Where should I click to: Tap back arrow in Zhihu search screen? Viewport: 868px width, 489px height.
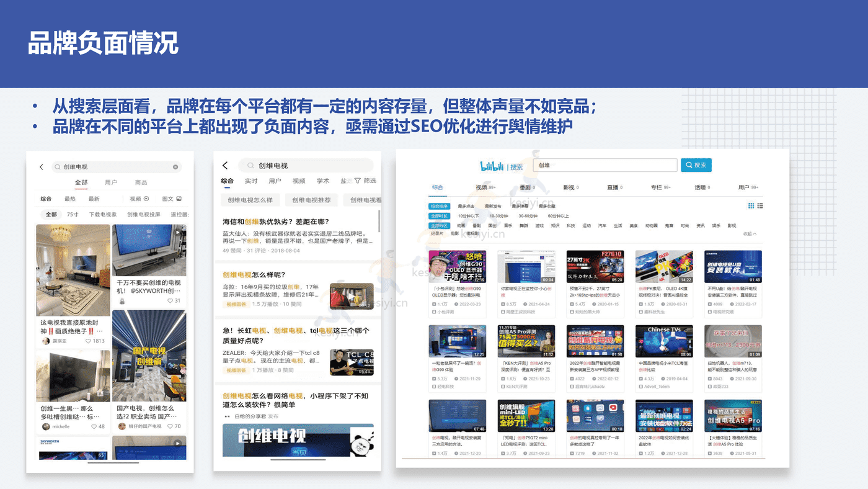tap(225, 166)
